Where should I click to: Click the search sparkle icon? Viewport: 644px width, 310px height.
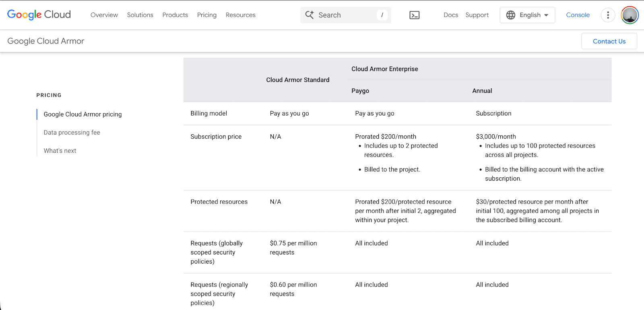point(310,15)
